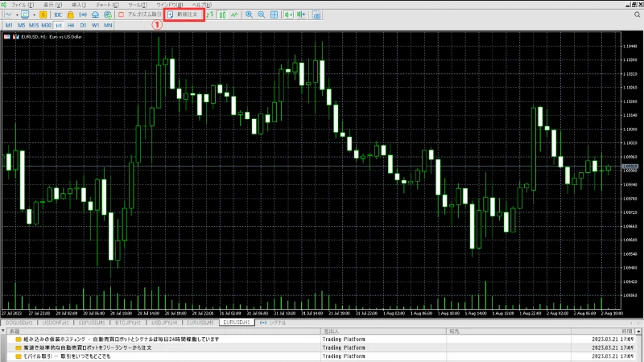The image size is (644, 362).
Task: Click the search magnifier at top right
Action: tap(637, 14)
